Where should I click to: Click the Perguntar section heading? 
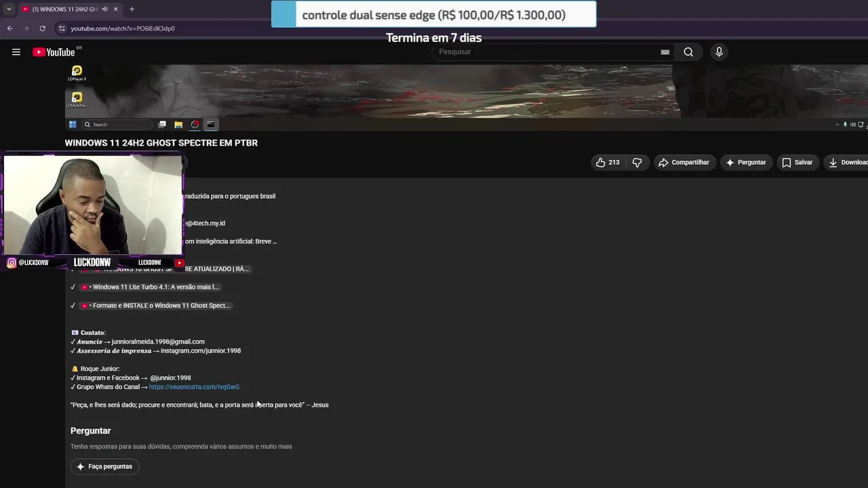pyautogui.click(x=91, y=431)
